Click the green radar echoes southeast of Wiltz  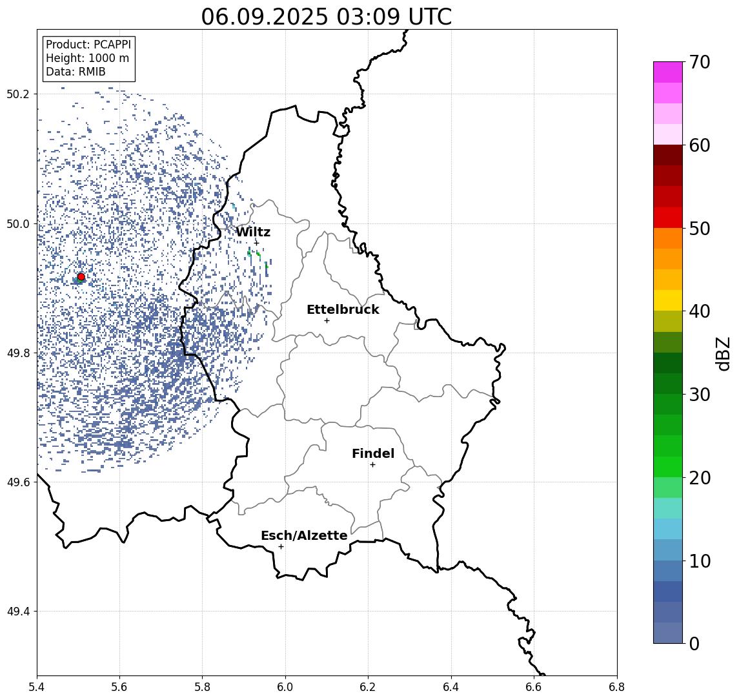point(258,258)
